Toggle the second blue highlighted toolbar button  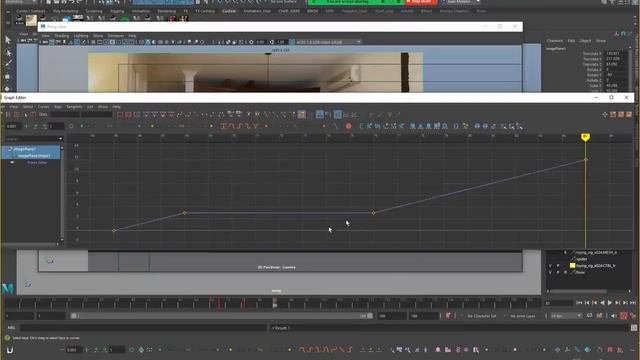[338, 115]
